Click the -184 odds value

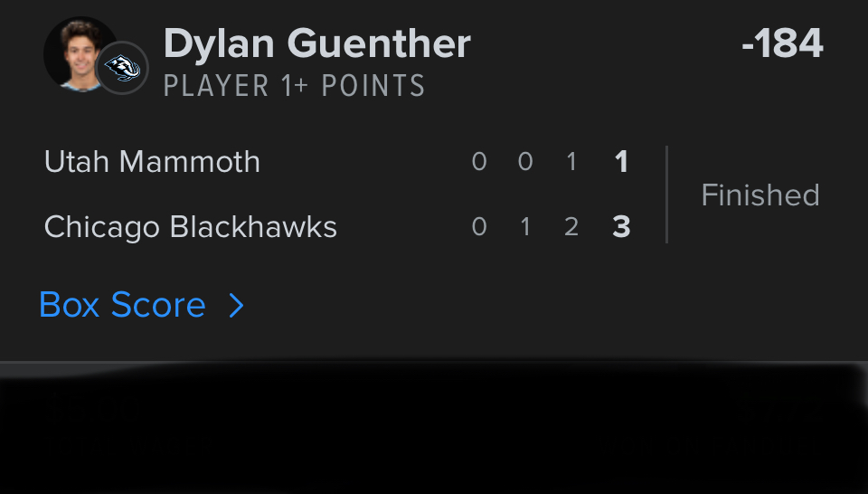pyautogui.click(x=782, y=44)
